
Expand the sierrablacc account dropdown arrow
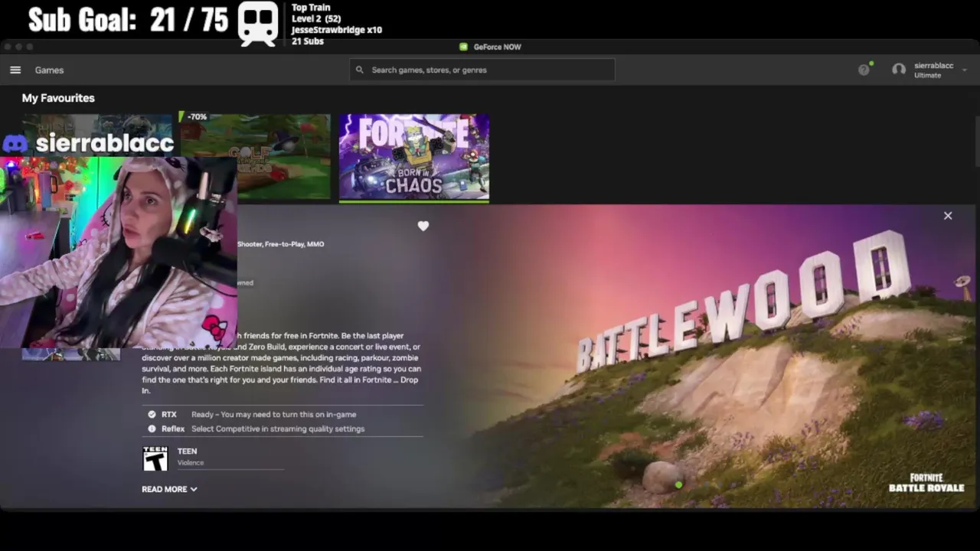pos(964,70)
